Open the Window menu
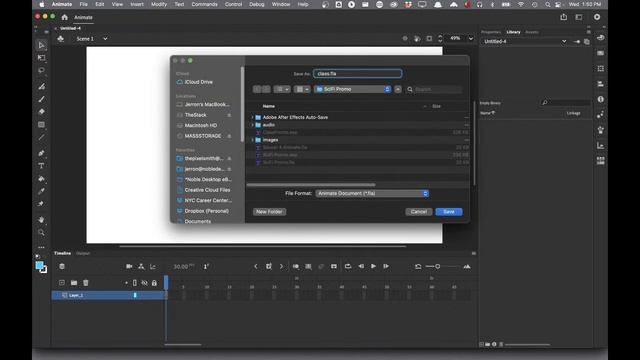 point(281,4)
